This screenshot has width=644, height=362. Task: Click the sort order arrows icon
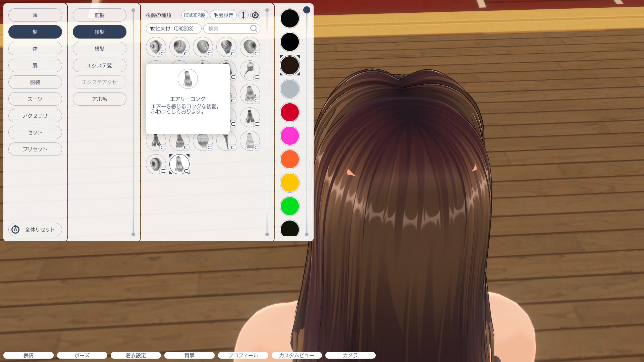pos(243,15)
